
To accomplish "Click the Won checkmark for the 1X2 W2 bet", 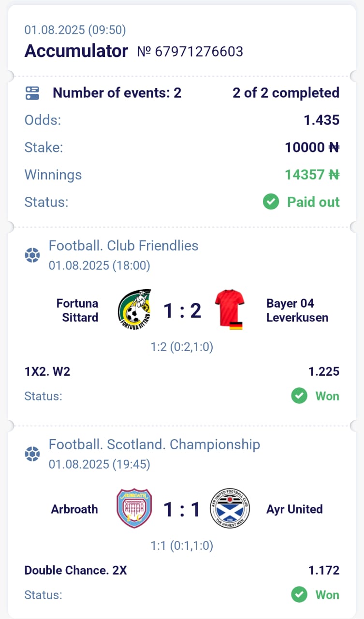I will point(299,396).
